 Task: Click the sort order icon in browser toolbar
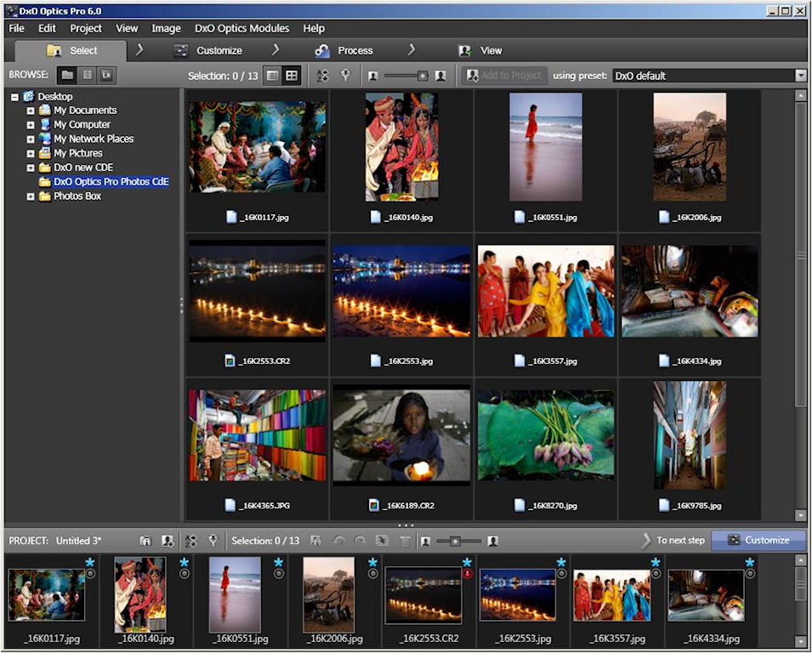(322, 76)
